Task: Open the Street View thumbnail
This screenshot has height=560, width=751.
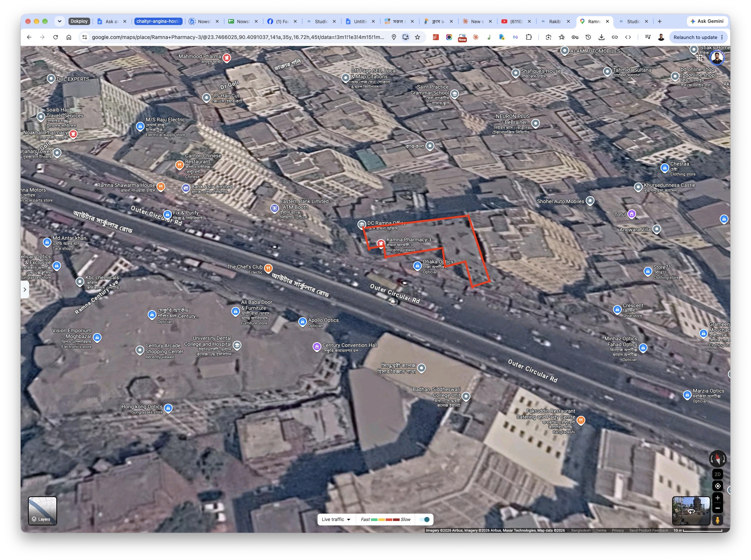Action: pos(691,511)
